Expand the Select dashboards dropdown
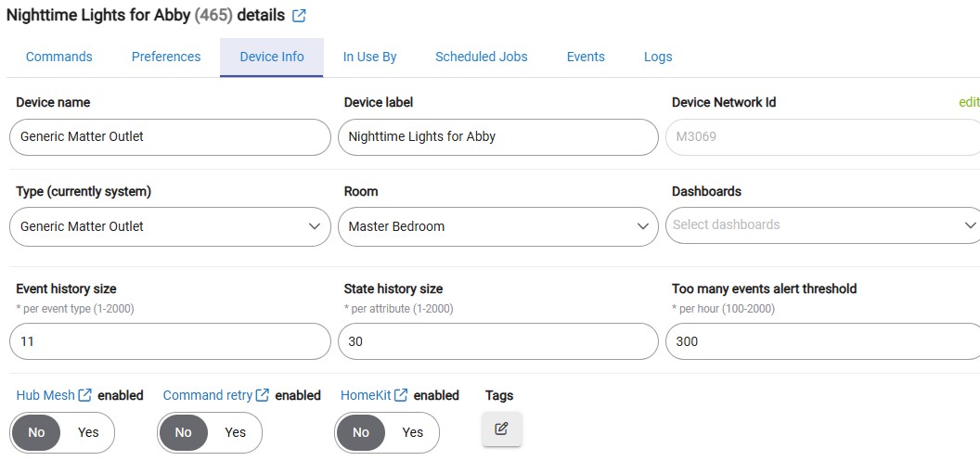Viewport: 980px width, 461px height. coord(822,224)
